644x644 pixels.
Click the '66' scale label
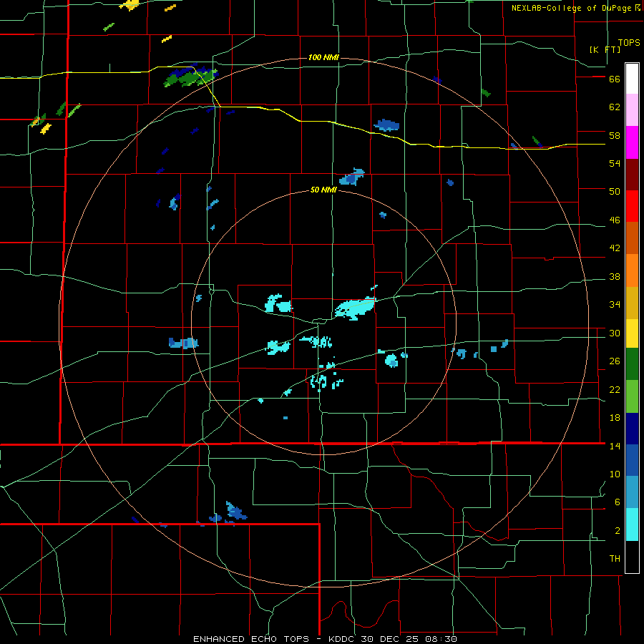(615, 79)
